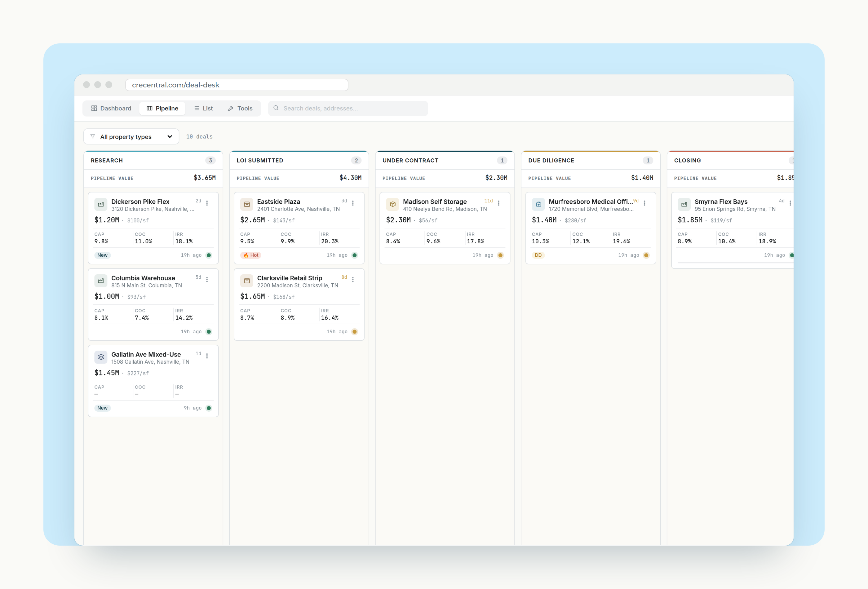The height and width of the screenshot is (589, 868).
Task: Click the Closing column header
Action: 731,160
